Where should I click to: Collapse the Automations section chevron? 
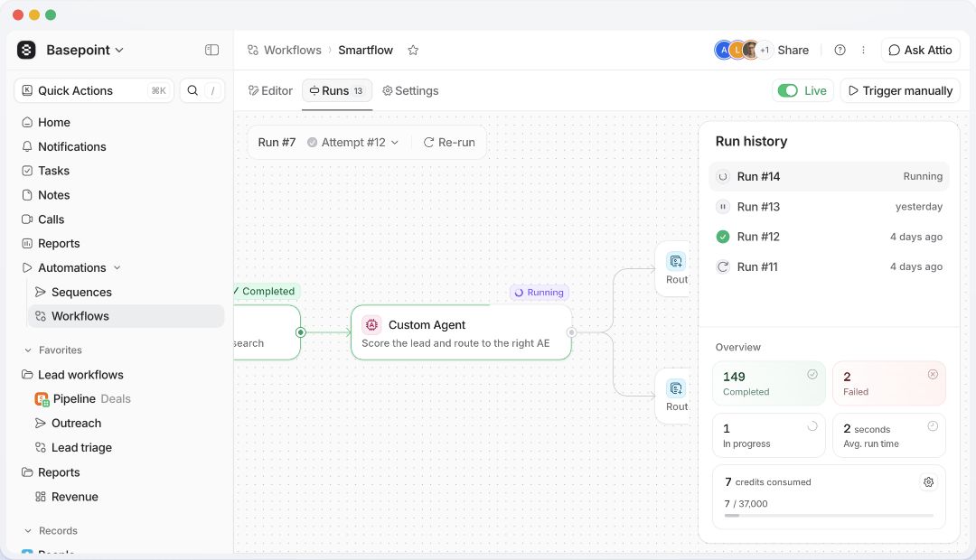117,268
